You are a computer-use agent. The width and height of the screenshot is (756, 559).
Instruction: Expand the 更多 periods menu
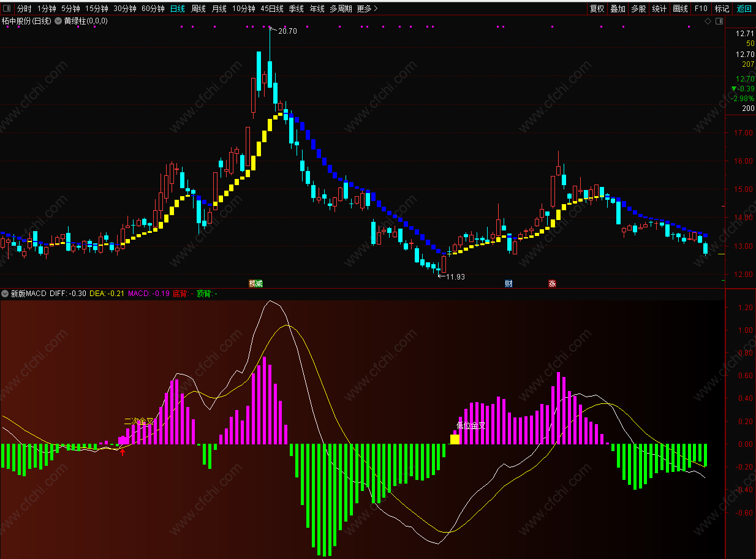[366, 9]
